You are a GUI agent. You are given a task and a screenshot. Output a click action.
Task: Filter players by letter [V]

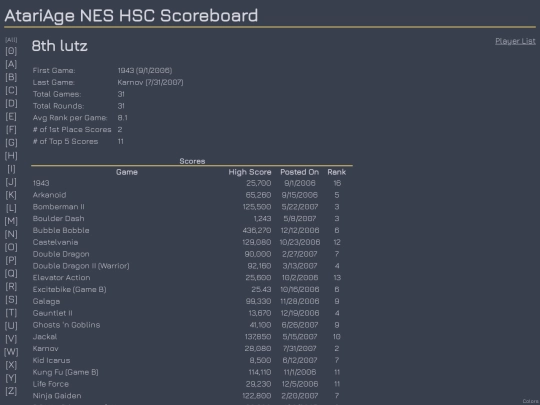click(x=11, y=339)
